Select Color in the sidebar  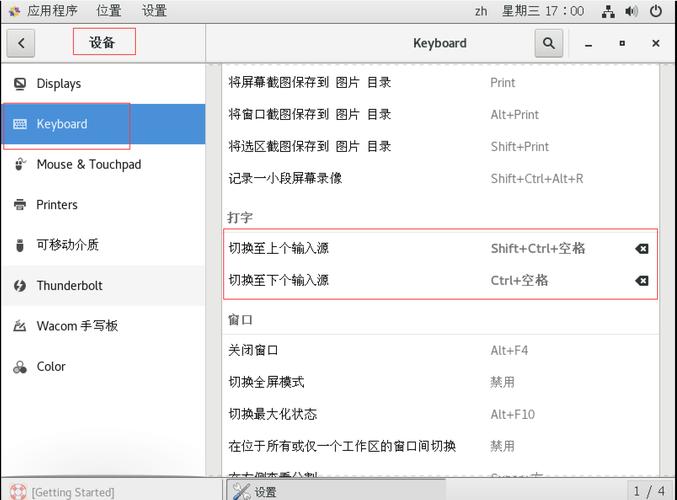[x=51, y=367]
